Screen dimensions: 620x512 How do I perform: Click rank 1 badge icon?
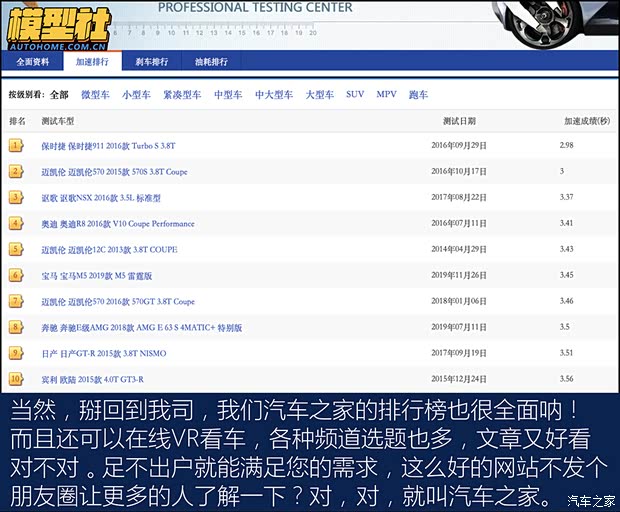(16, 145)
